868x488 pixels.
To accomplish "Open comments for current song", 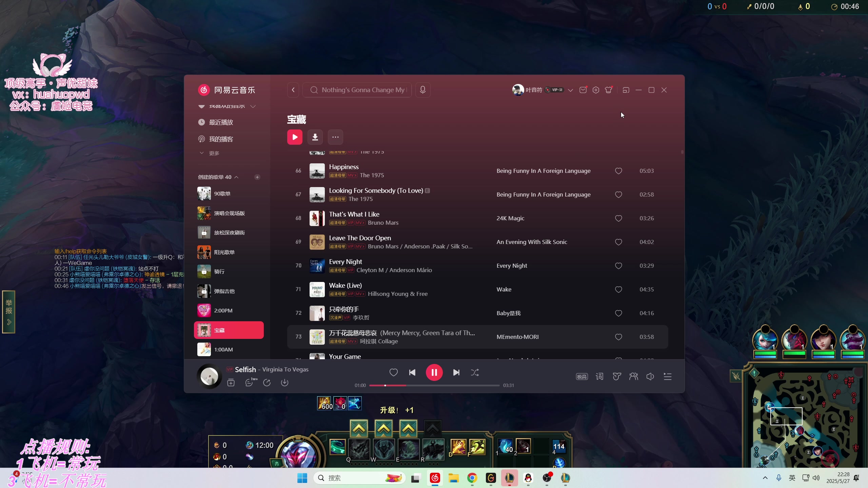I will coord(250,382).
